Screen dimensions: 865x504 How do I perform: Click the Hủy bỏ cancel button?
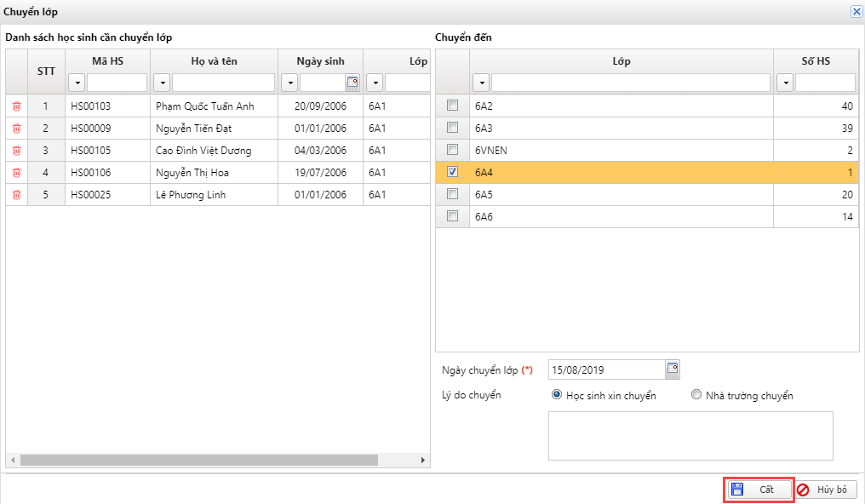coord(826,490)
